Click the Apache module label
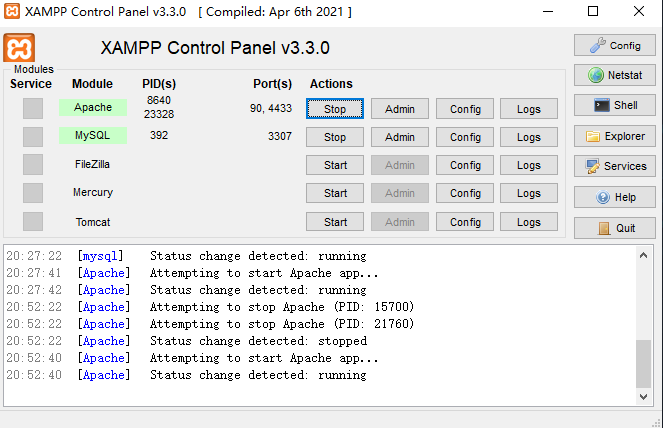663x428 pixels. tap(93, 107)
